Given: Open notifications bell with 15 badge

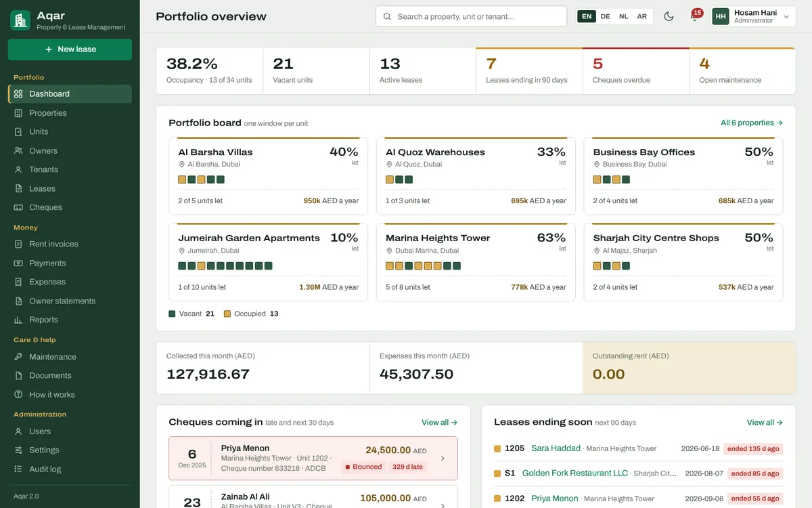Looking at the screenshot, I should coord(694,16).
